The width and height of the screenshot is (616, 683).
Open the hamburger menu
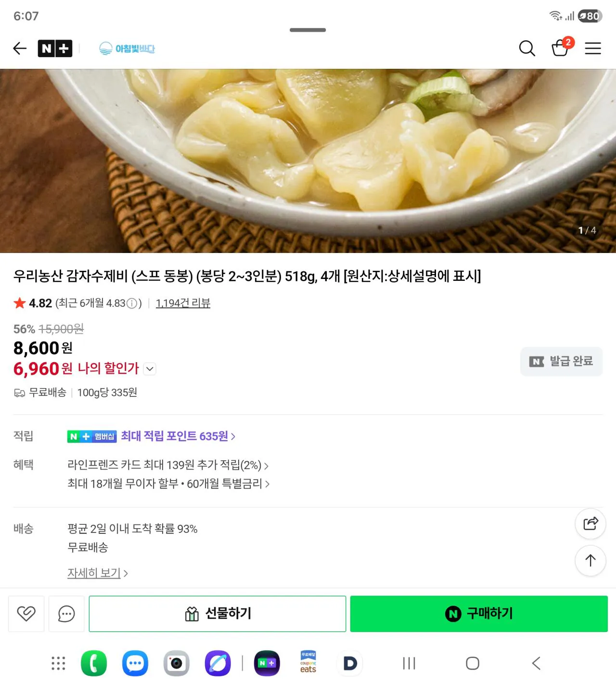(x=593, y=48)
